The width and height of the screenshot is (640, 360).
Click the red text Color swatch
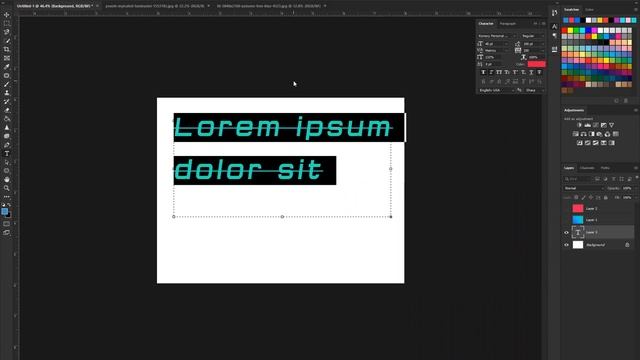pos(536,64)
